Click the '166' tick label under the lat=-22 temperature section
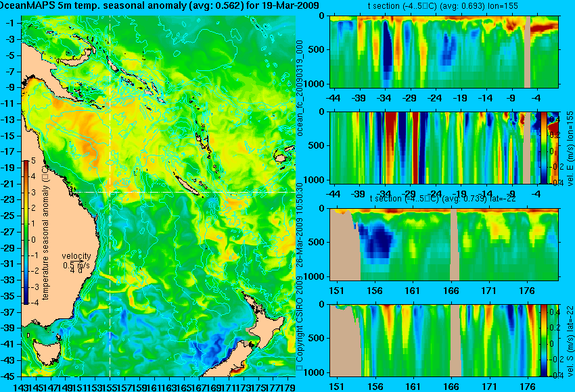This screenshot has width=575, height=392. click(451, 291)
